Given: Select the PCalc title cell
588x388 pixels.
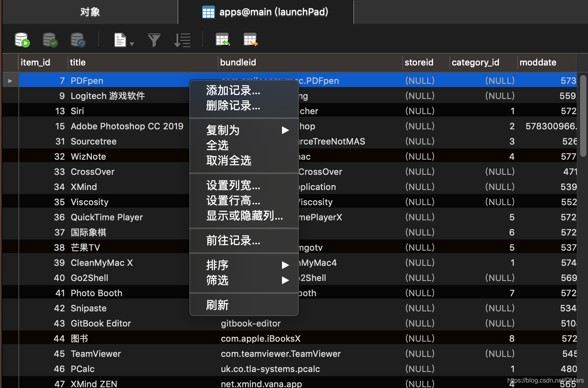Looking at the screenshot, I should click(83, 369).
